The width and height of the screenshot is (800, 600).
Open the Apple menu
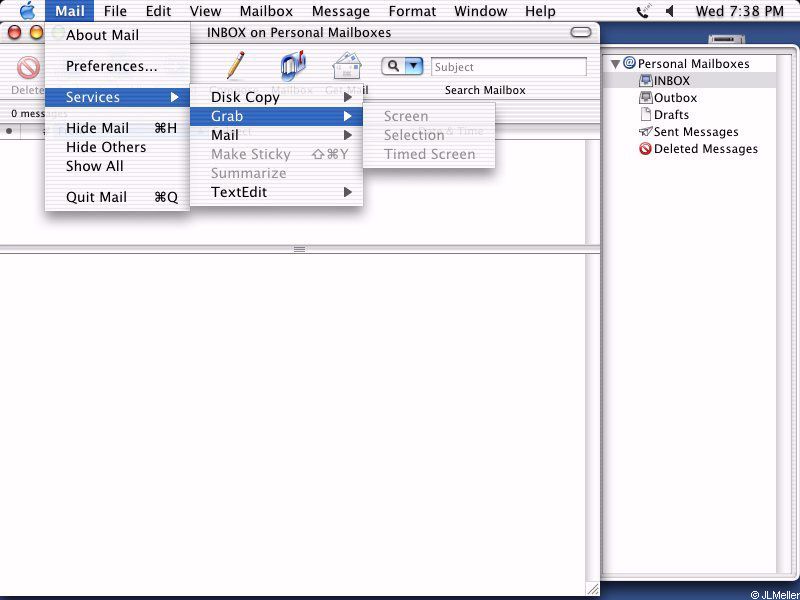pos(27,10)
